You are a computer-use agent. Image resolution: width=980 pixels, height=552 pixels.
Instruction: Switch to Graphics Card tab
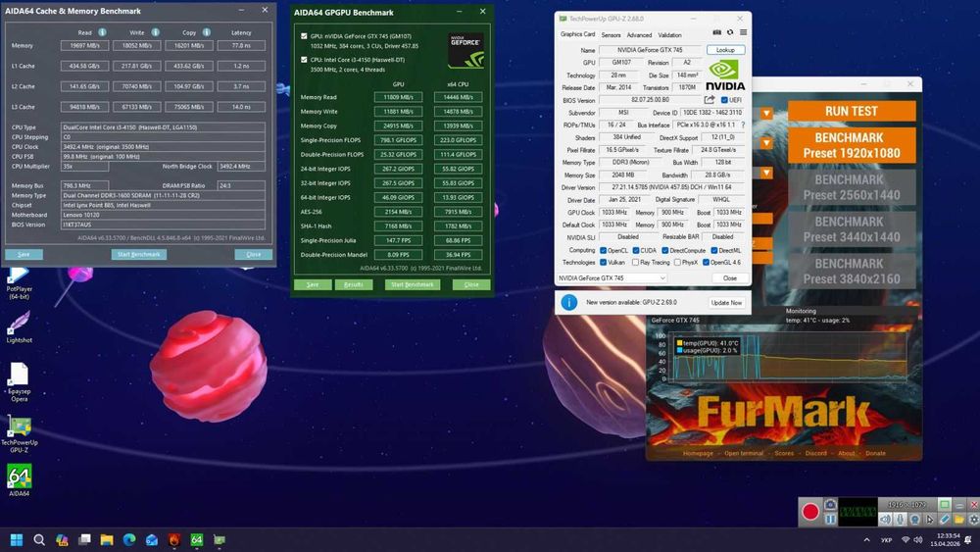tap(577, 34)
